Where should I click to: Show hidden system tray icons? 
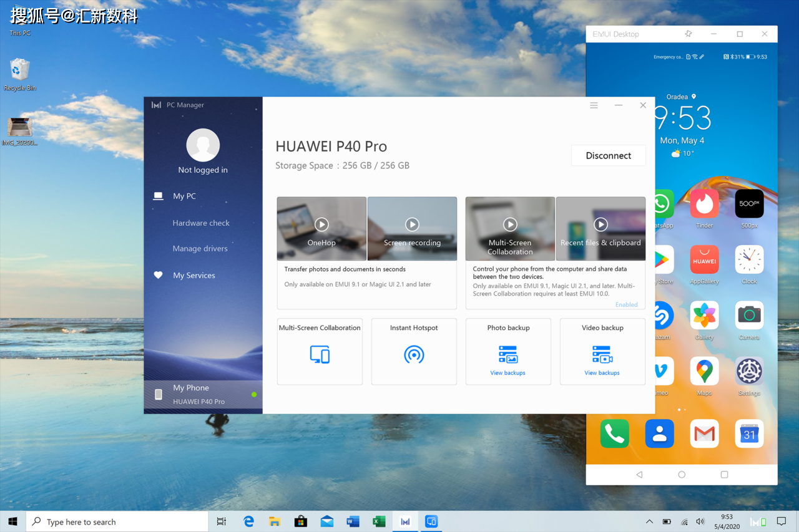pos(649,521)
